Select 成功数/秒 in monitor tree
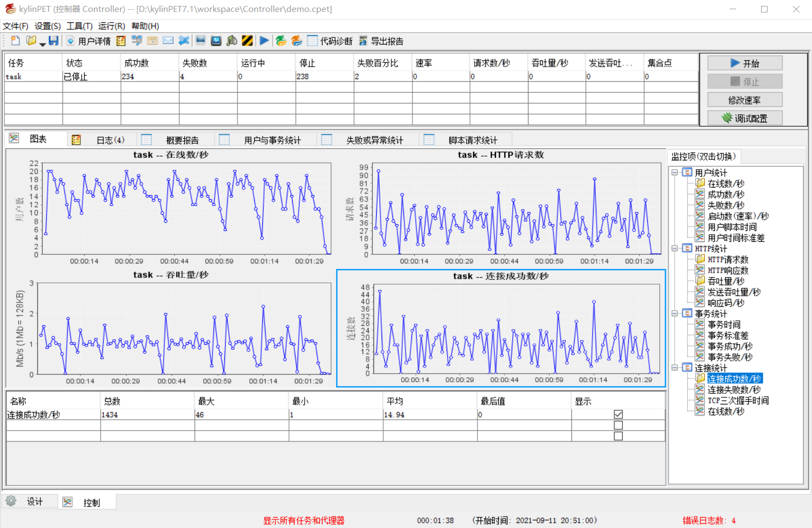Image resolution: width=812 pixels, height=528 pixels. click(726, 194)
